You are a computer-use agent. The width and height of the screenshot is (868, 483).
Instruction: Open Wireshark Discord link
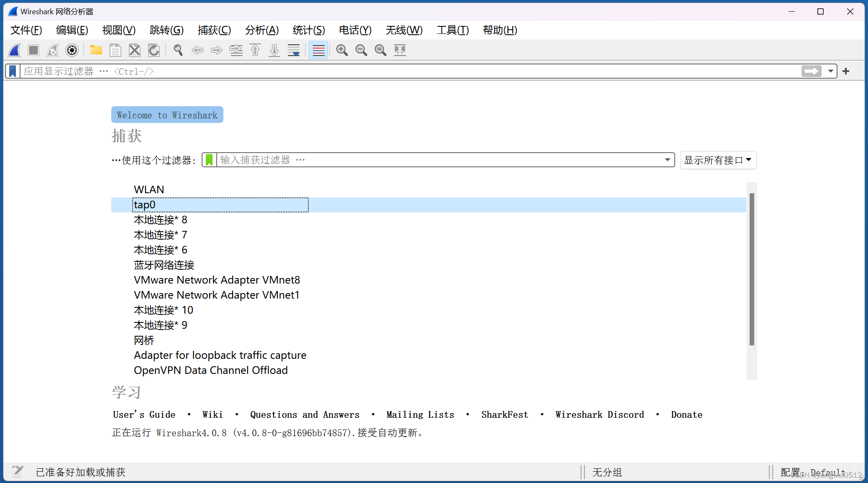click(599, 414)
